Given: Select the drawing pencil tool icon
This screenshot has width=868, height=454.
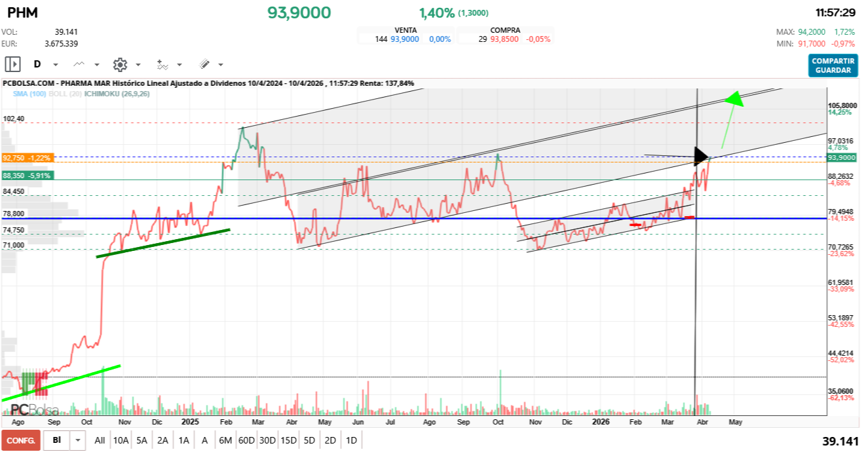Looking at the screenshot, I should pos(204,64).
